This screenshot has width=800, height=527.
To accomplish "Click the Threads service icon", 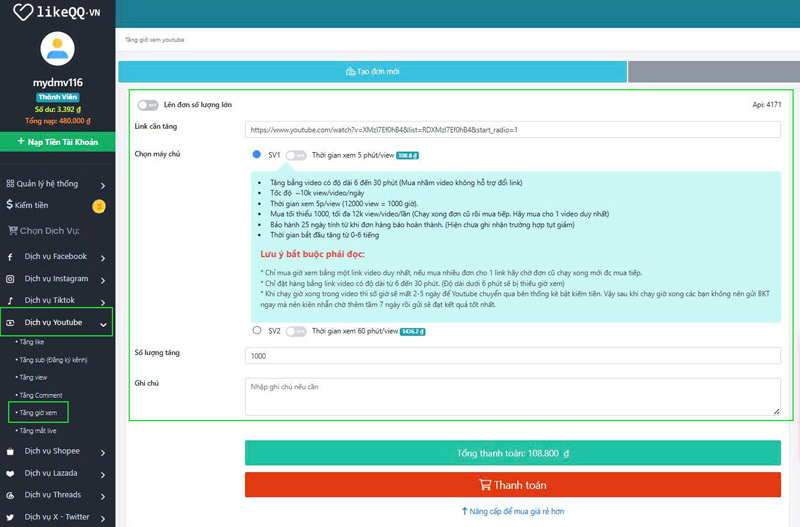I will (10, 495).
